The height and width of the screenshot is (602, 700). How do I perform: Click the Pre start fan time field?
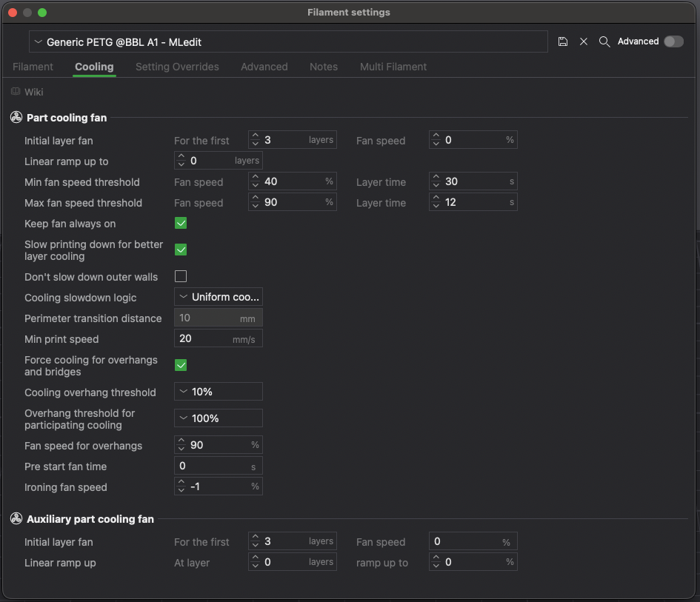click(219, 466)
